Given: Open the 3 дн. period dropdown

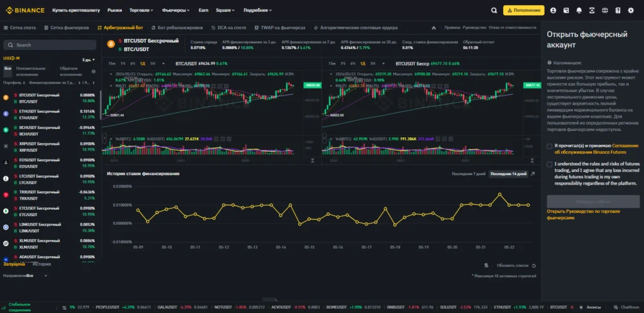Looking at the screenshot, I should (x=87, y=60).
